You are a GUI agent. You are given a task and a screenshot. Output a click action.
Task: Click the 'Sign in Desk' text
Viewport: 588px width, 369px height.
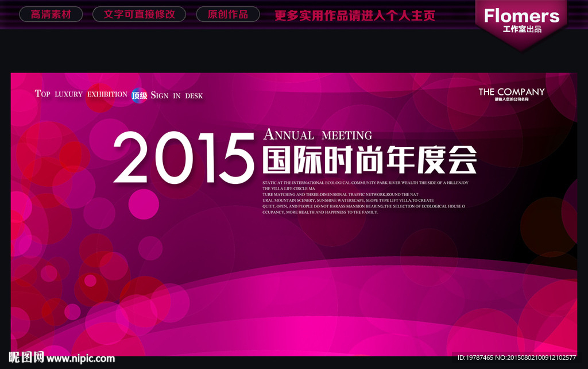point(177,95)
